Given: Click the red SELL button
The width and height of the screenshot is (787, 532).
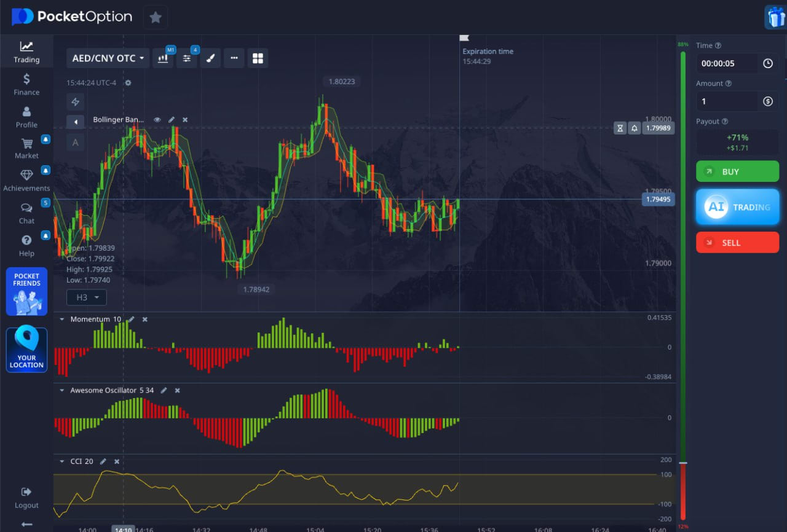Looking at the screenshot, I should (737, 242).
